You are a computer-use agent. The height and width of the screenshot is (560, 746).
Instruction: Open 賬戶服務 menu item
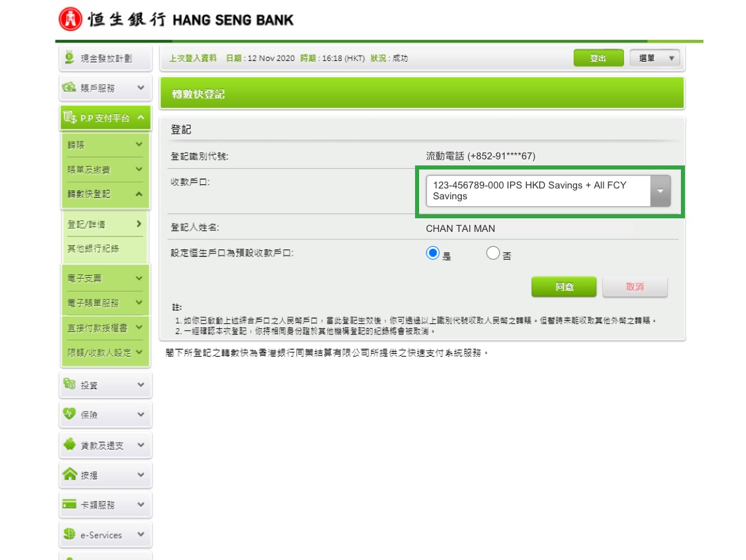106,87
